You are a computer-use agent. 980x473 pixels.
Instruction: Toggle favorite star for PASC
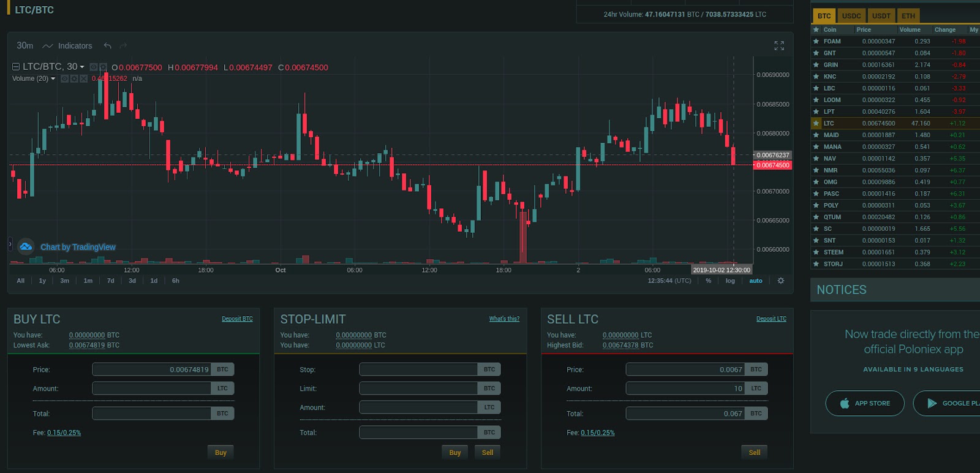(x=816, y=194)
